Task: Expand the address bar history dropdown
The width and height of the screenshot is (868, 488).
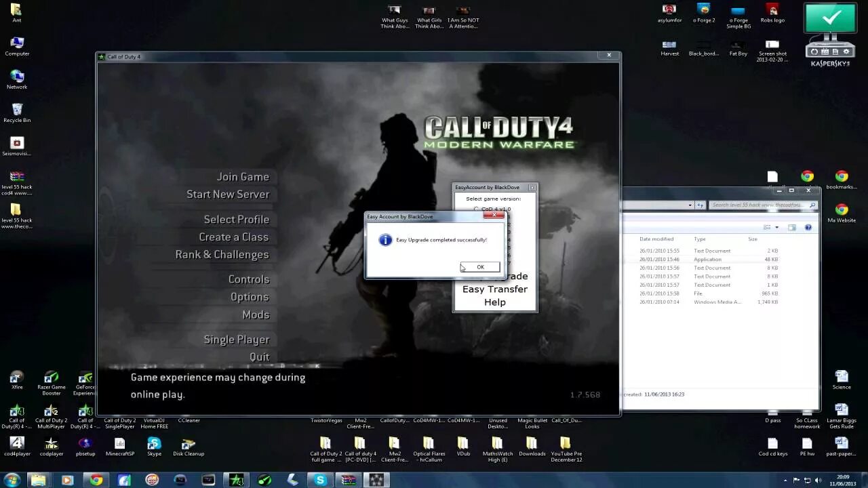Action: coord(690,205)
